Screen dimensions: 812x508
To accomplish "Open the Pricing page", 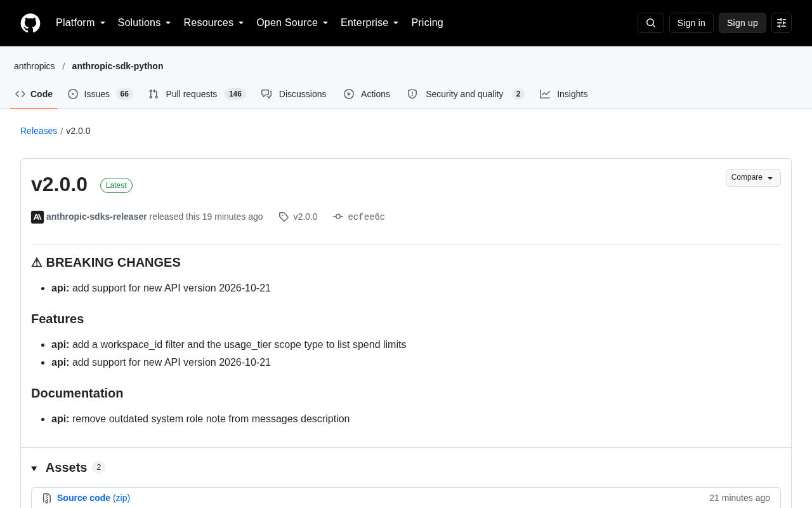I will tap(427, 23).
